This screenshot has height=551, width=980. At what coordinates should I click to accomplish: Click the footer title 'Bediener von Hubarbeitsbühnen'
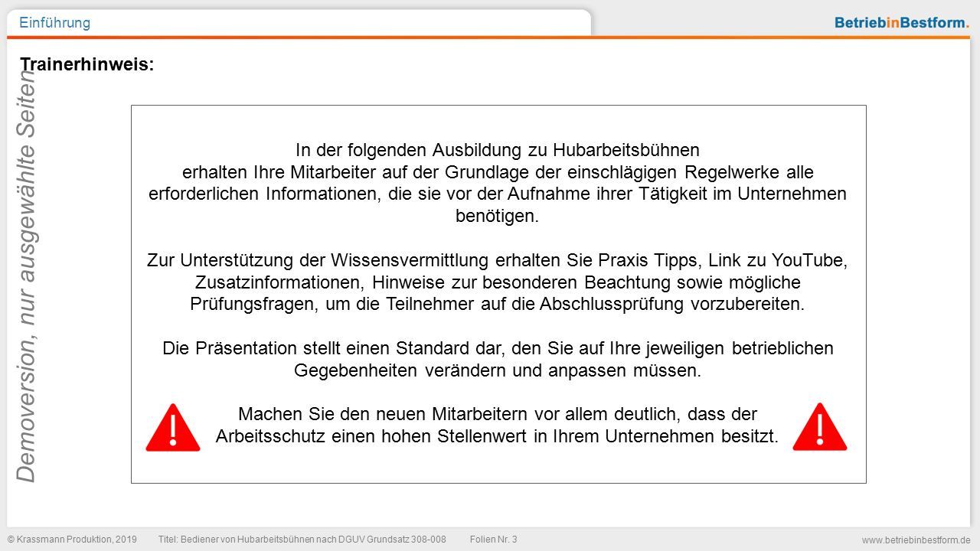click(x=302, y=540)
